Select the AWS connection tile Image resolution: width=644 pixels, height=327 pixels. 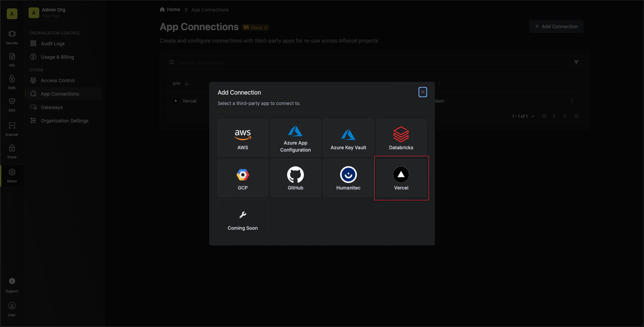(243, 138)
